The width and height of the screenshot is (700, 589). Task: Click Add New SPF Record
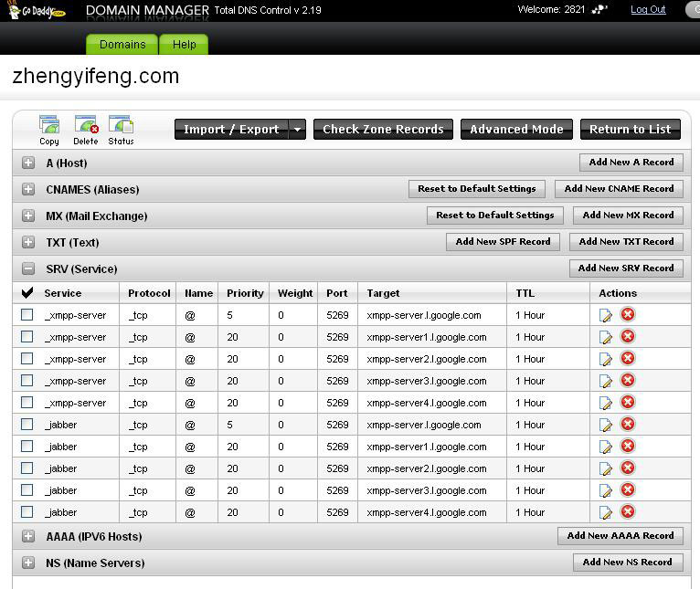(503, 242)
